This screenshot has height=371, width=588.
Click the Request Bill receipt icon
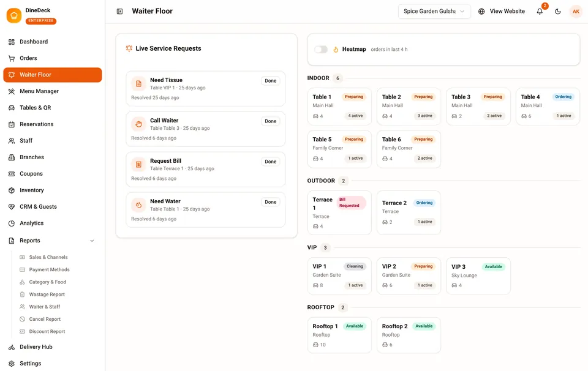point(138,165)
